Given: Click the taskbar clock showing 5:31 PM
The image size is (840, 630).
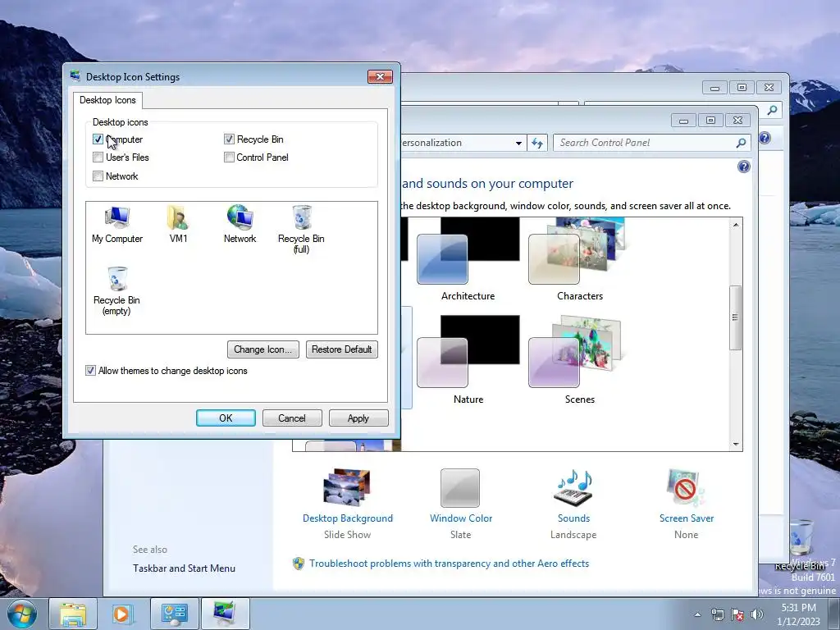Looking at the screenshot, I should coord(798,614).
